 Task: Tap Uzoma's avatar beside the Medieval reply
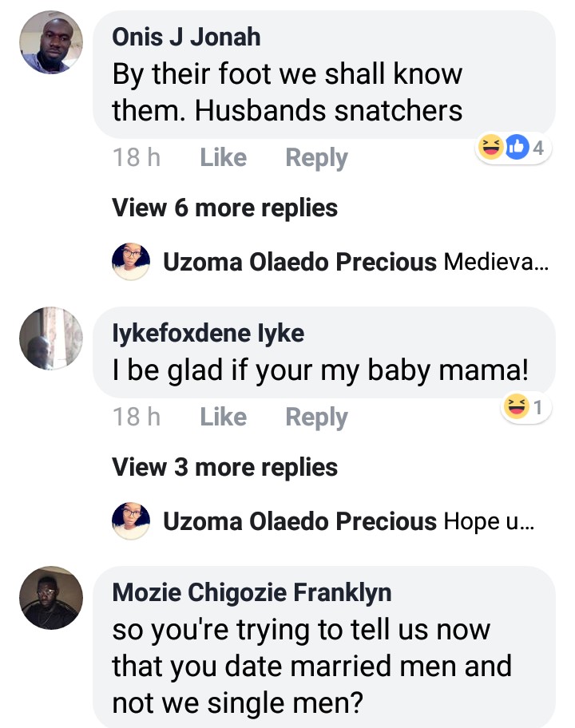pyautogui.click(x=131, y=262)
